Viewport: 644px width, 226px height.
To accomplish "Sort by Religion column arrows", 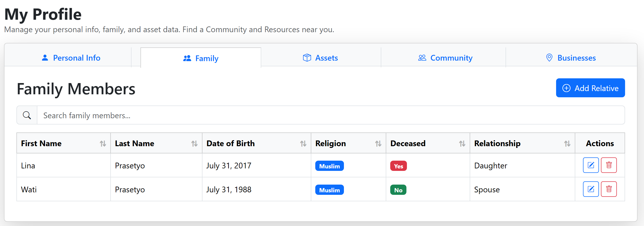I will 378,144.
